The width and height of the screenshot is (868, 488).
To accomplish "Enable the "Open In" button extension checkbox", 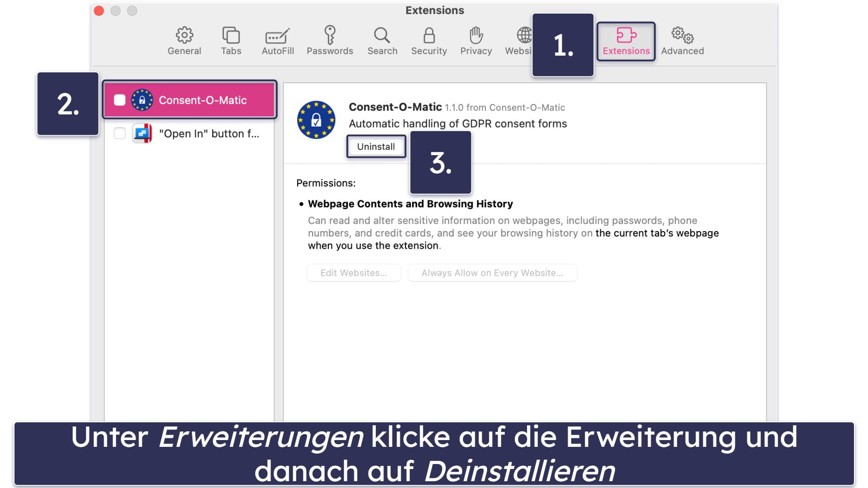I will (x=119, y=133).
